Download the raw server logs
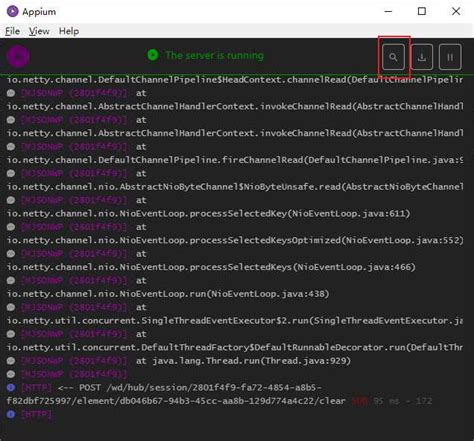Screen dimensions: 474x441 [x=422, y=57]
